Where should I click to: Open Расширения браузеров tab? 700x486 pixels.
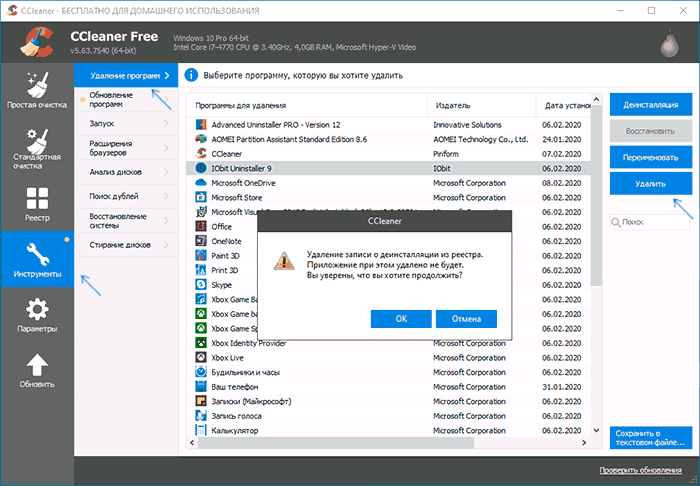point(126,148)
